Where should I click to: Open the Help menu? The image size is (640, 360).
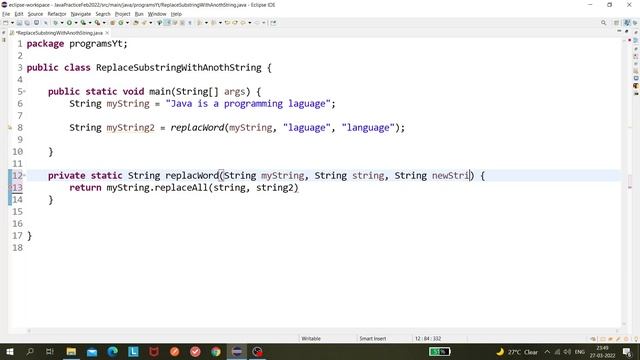click(176, 14)
